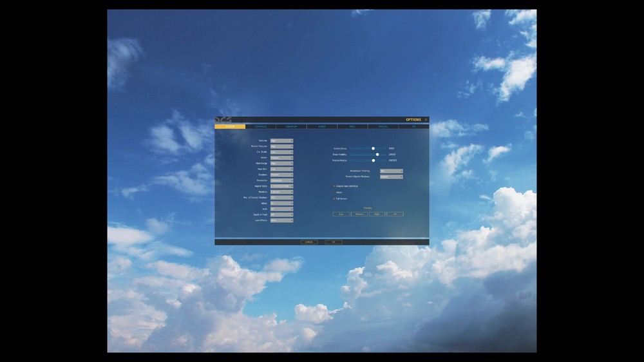Toggle the Full Screen checkbox

click(x=334, y=198)
